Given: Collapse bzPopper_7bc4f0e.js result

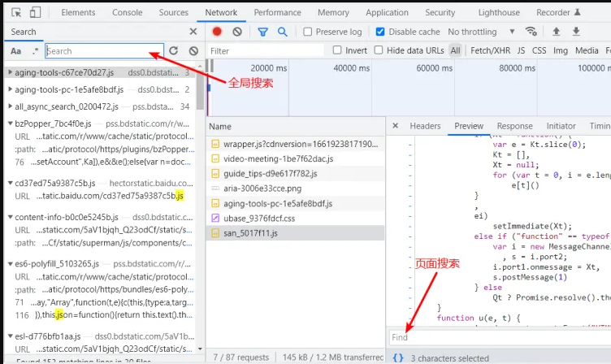Looking at the screenshot, I should click(x=10, y=123).
